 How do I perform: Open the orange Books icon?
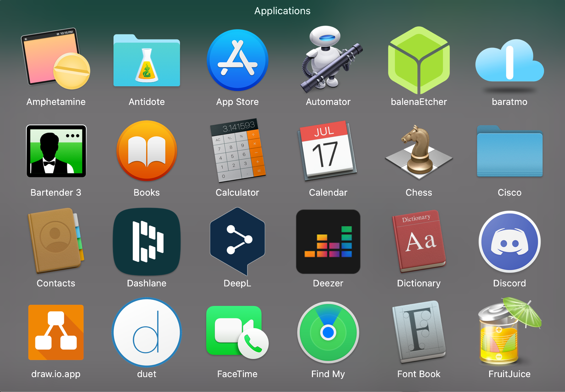[147, 151]
